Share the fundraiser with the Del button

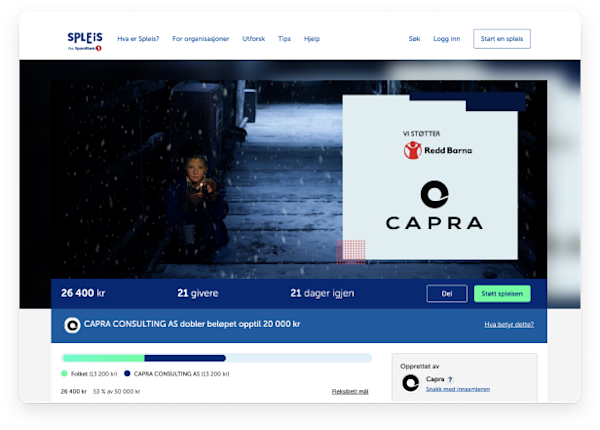[x=447, y=293]
